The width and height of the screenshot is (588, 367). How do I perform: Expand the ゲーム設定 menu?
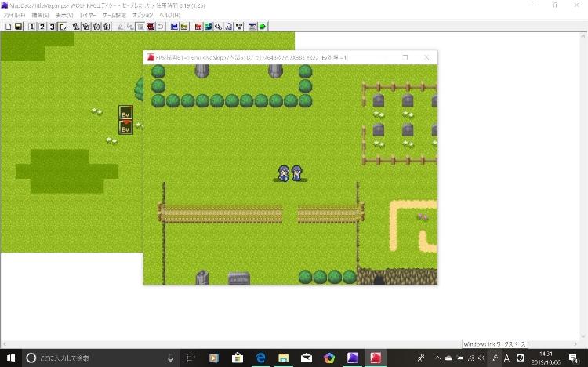pos(114,15)
